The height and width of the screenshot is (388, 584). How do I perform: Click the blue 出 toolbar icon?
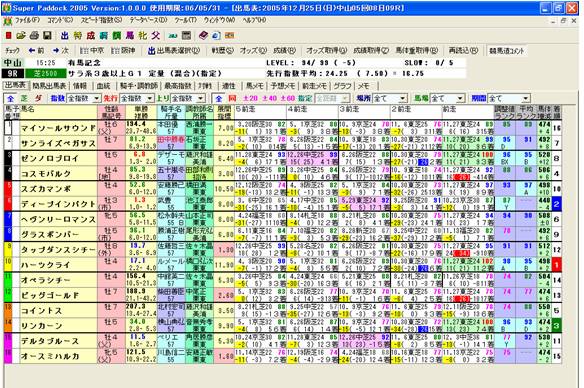pos(65,35)
